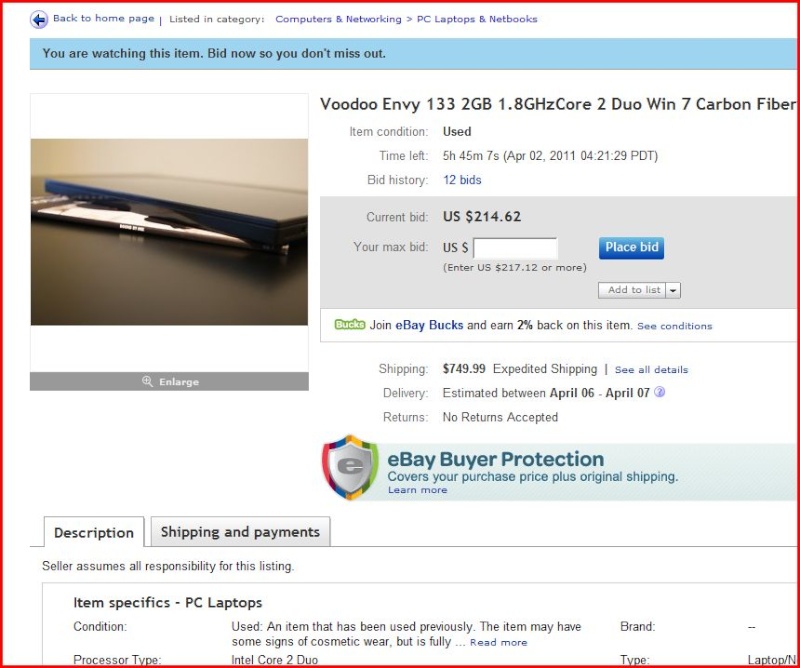
Task: Click the Place bid button
Action: point(632,248)
